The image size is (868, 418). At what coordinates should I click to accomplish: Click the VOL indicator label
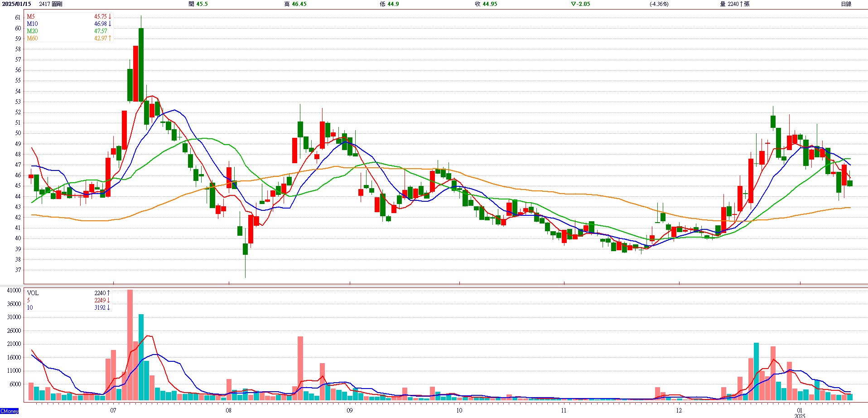click(33, 293)
